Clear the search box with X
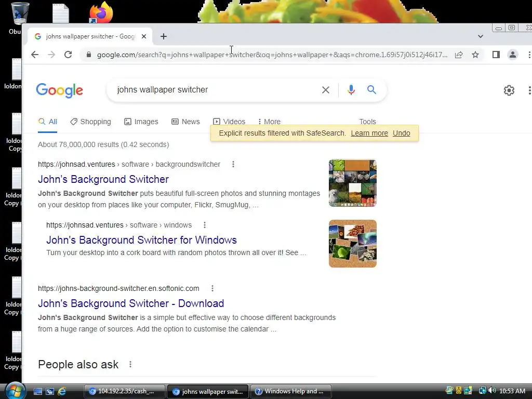Screen dimensions: 532x399 point(326,90)
